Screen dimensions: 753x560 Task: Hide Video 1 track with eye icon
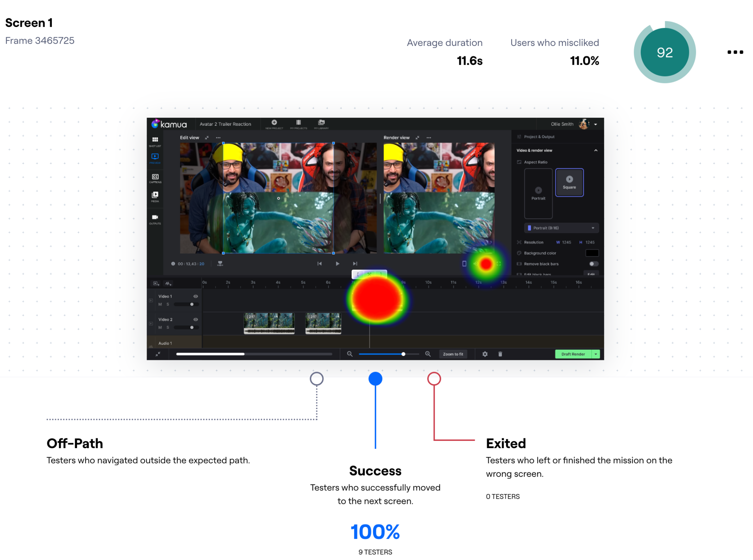[x=196, y=297]
